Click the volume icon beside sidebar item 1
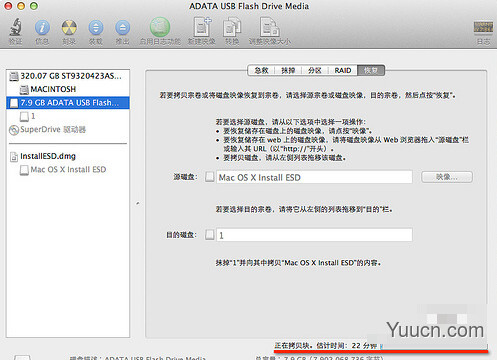This screenshot has height=360, width=497. pyautogui.click(x=24, y=116)
